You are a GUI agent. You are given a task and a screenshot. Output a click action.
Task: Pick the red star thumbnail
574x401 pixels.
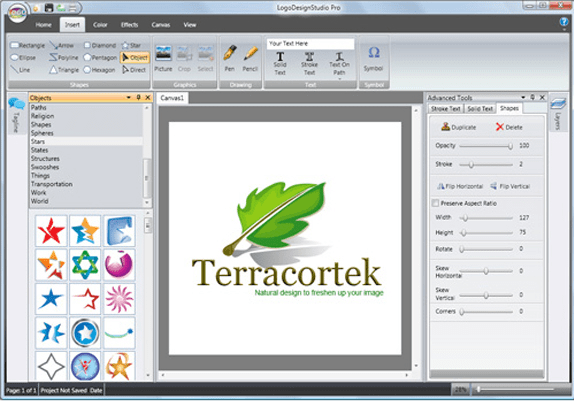click(x=51, y=230)
